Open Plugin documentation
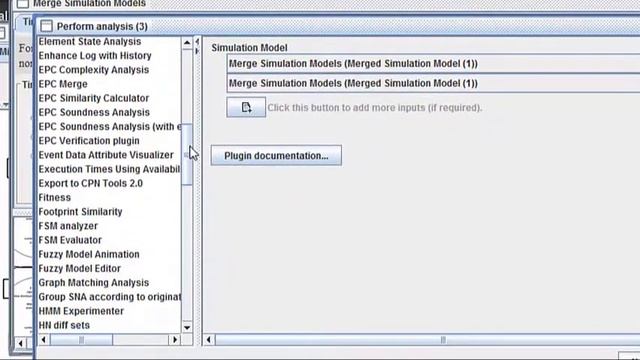640x360 pixels. 276,156
